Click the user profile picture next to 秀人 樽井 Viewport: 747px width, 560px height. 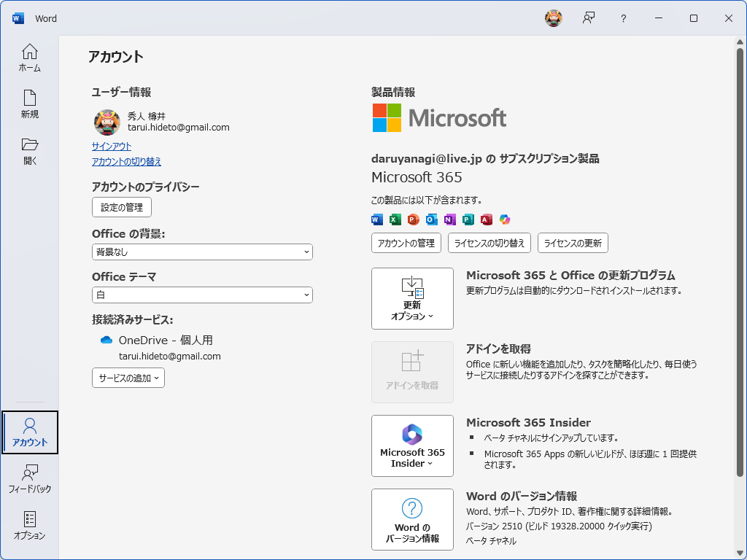[x=107, y=122]
